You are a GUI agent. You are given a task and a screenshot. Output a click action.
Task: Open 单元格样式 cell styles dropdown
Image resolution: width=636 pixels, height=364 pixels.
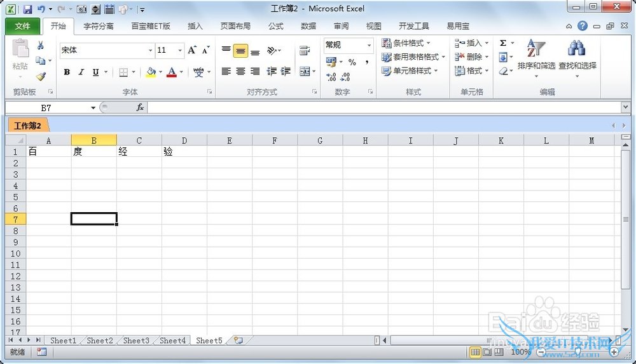tap(410, 71)
